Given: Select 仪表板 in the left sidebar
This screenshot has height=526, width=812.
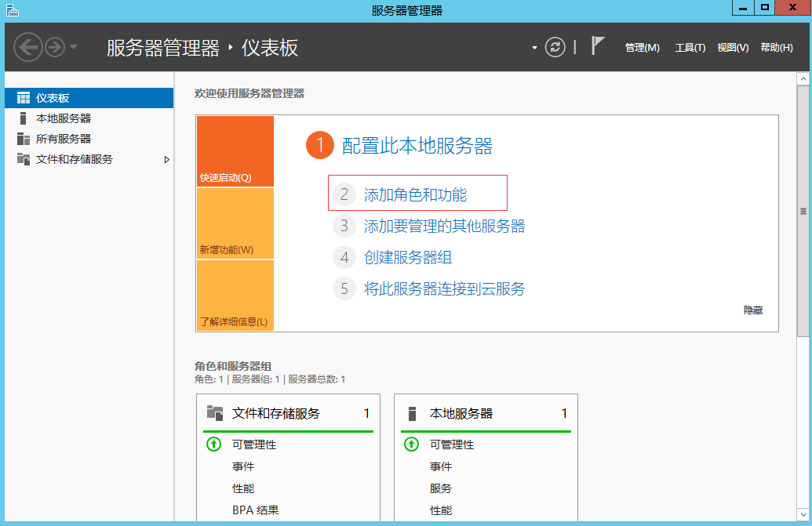Looking at the screenshot, I should pyautogui.click(x=53, y=98).
